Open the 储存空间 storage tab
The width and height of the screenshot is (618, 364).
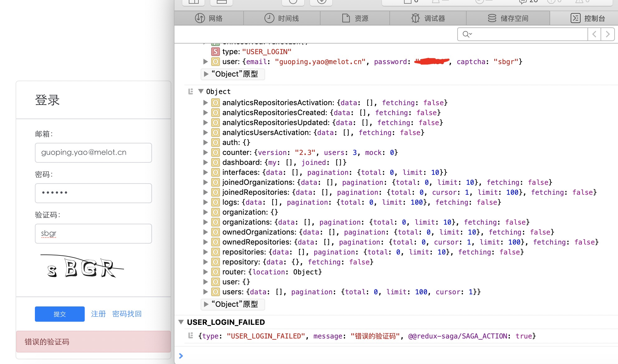click(x=508, y=18)
